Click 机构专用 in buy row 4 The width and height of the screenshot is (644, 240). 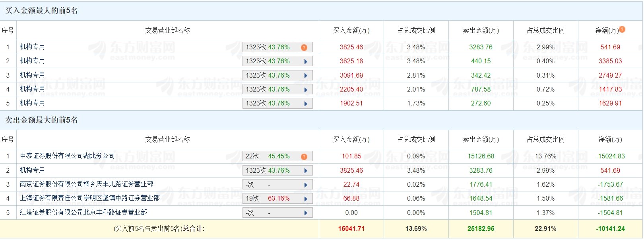click(x=32, y=89)
